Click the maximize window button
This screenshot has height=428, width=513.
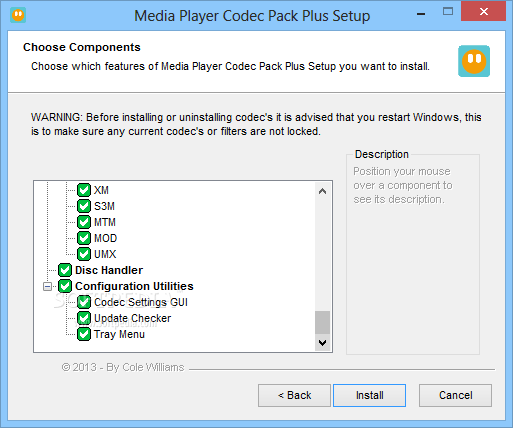448,12
